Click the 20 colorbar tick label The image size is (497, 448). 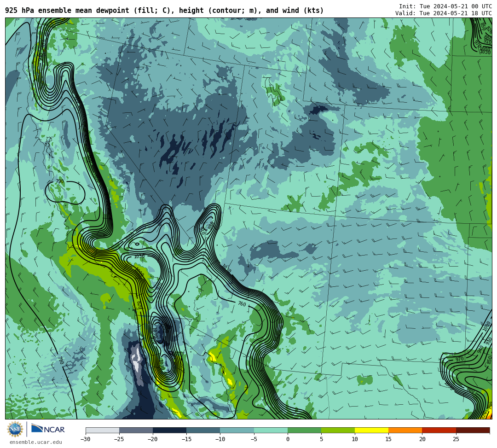[422, 439]
